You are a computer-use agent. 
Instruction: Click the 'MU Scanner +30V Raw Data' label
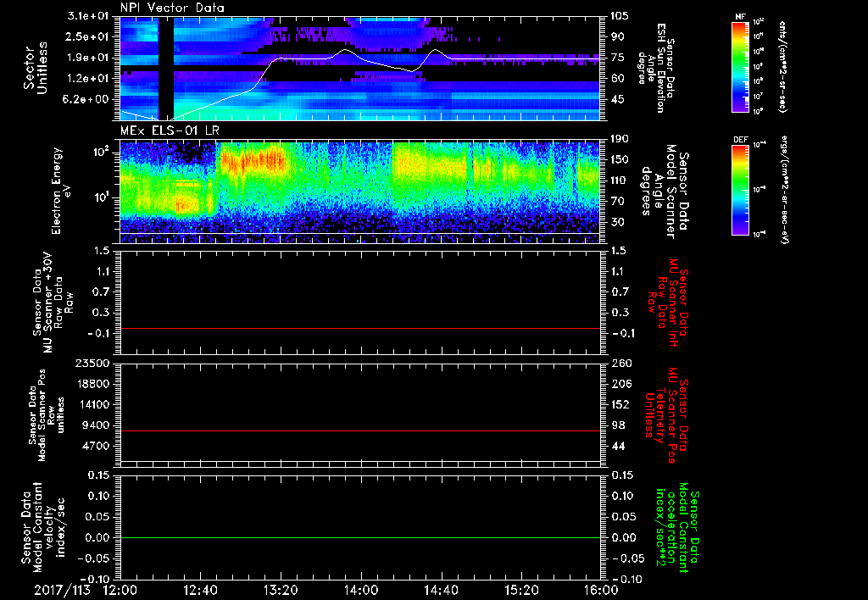(52, 303)
